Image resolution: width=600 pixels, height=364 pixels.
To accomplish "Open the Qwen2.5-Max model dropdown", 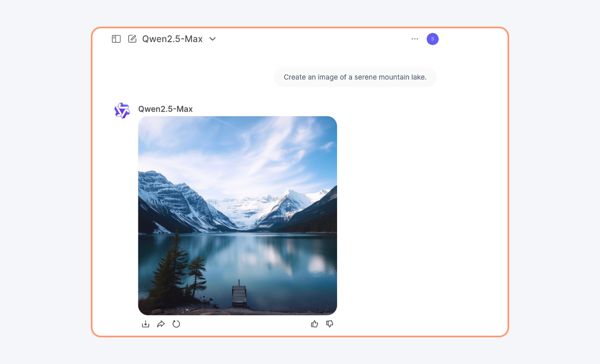I will coord(179,39).
